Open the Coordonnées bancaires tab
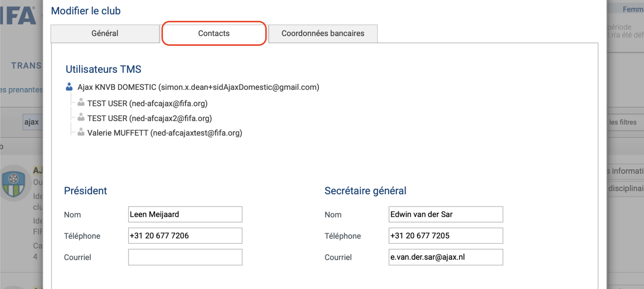The width and height of the screenshot is (644, 289). pos(323,33)
